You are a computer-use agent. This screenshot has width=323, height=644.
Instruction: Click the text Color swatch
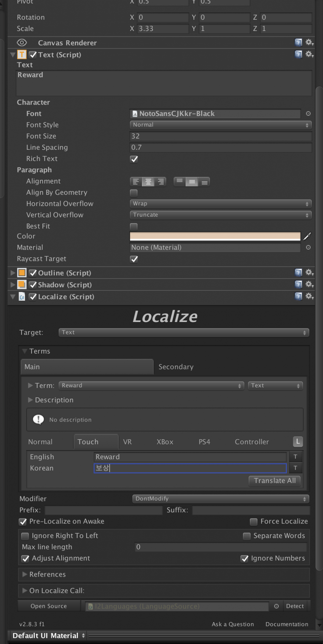tap(215, 236)
